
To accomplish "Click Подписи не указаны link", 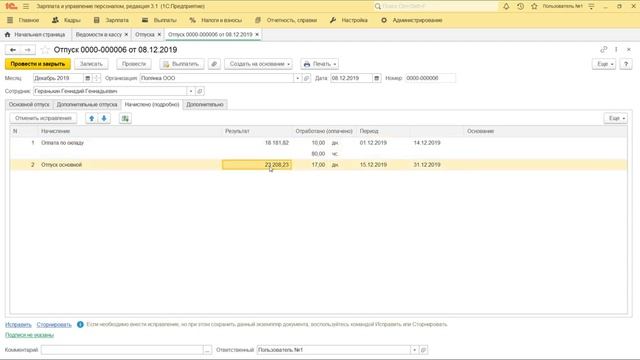I will click(x=29, y=335).
